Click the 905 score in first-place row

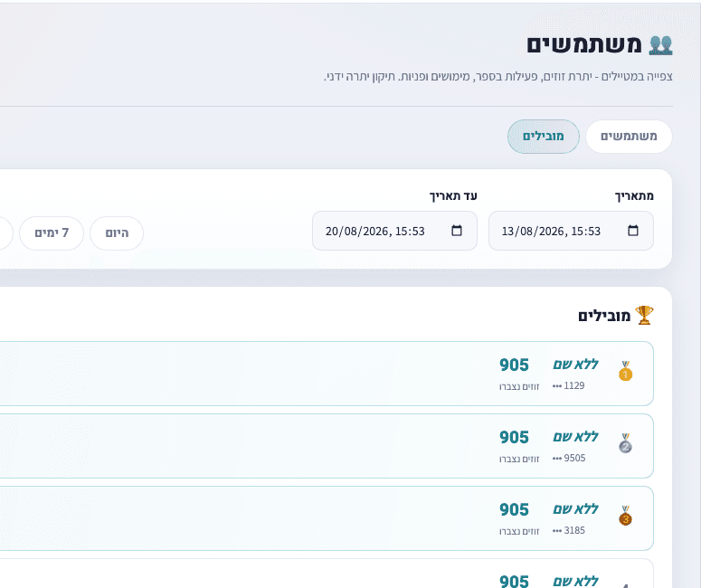[x=514, y=365]
